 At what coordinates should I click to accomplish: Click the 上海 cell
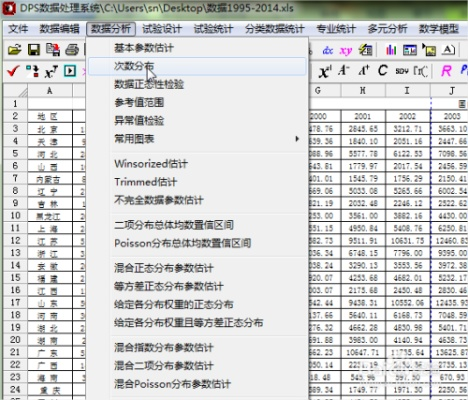(50, 228)
